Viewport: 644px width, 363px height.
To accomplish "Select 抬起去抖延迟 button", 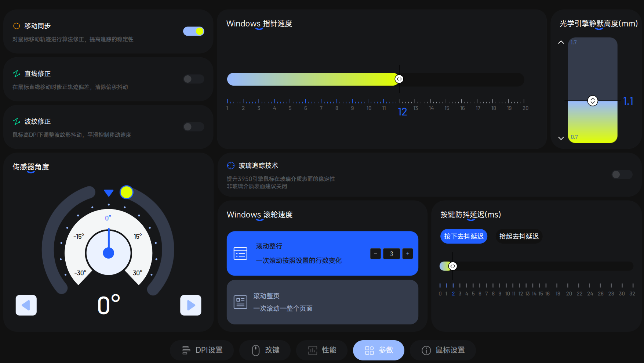I will pyautogui.click(x=519, y=236).
